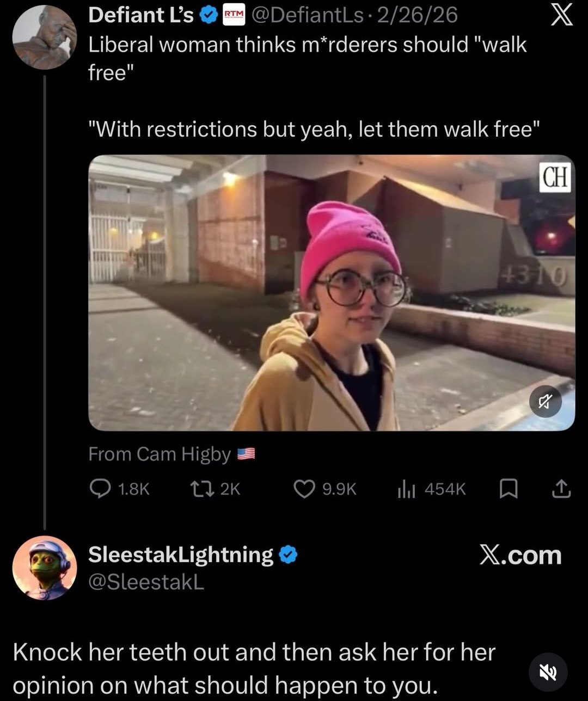The image size is (588, 701).
Task: Open the X.com link
Action: 521,555
